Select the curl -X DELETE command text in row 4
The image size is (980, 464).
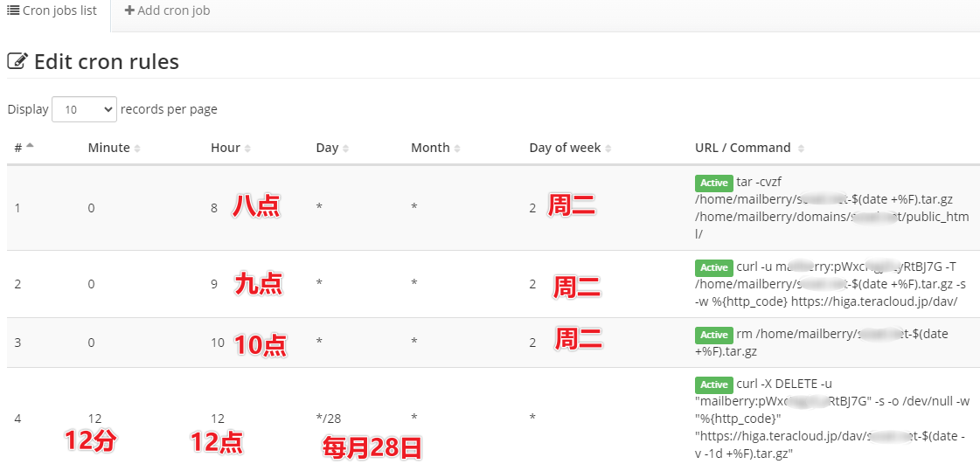831,419
